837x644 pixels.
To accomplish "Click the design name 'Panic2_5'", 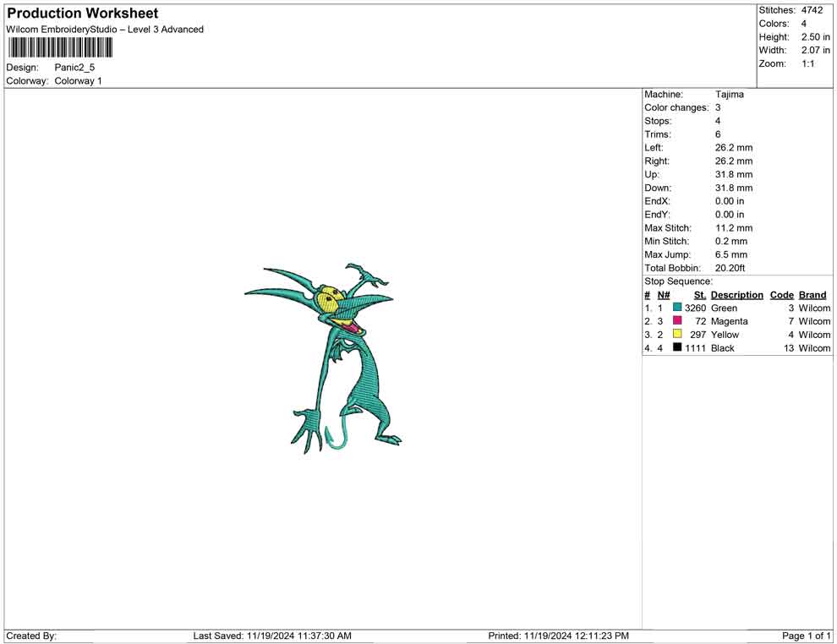I will click(x=74, y=68).
